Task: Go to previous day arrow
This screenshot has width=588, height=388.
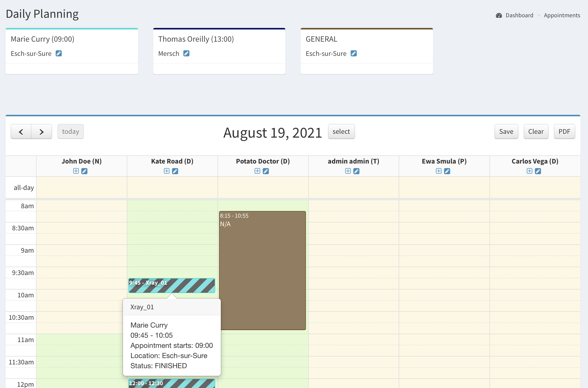Action: [21, 132]
